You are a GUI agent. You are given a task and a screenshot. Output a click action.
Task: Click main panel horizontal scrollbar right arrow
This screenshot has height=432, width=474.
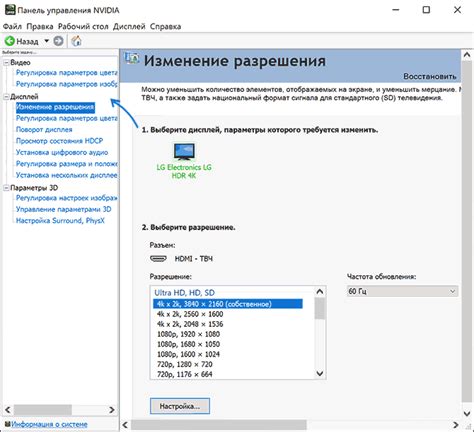click(x=456, y=425)
